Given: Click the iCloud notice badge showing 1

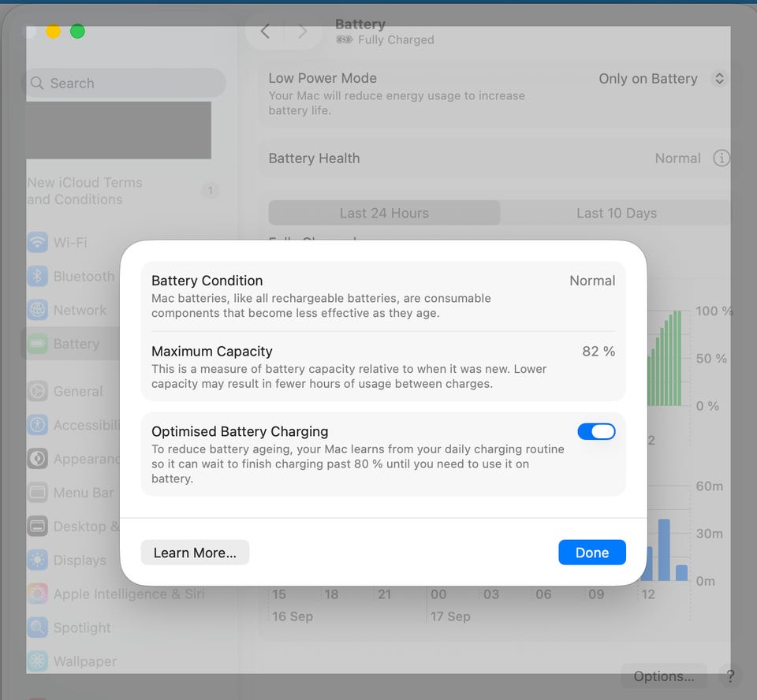Looking at the screenshot, I should [x=210, y=191].
